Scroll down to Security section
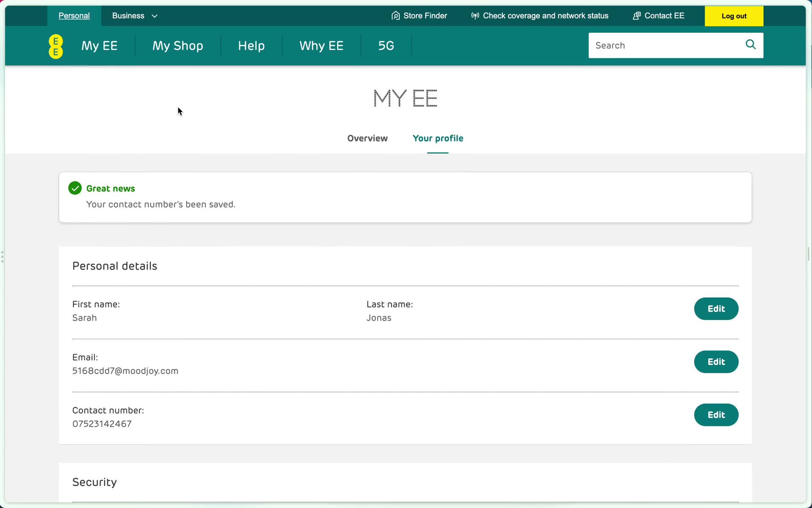 click(x=94, y=482)
